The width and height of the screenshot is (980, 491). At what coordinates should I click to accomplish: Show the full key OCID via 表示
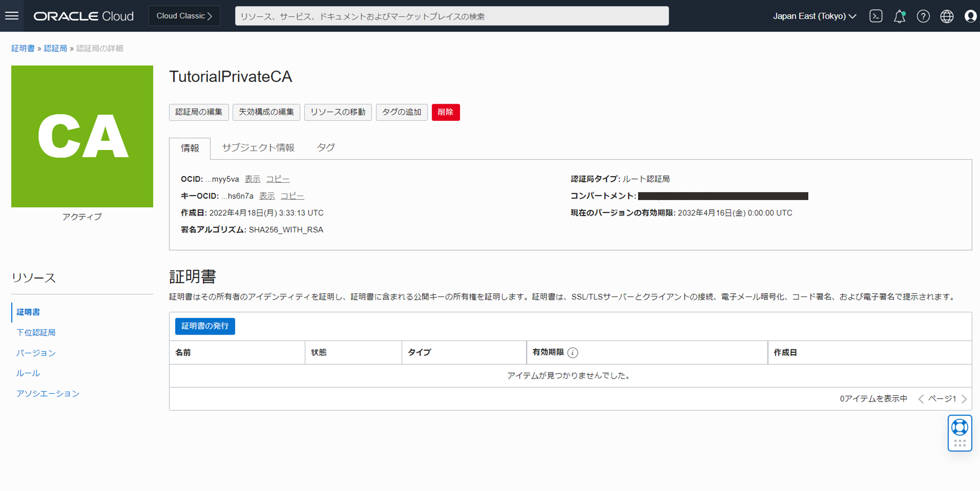[267, 196]
